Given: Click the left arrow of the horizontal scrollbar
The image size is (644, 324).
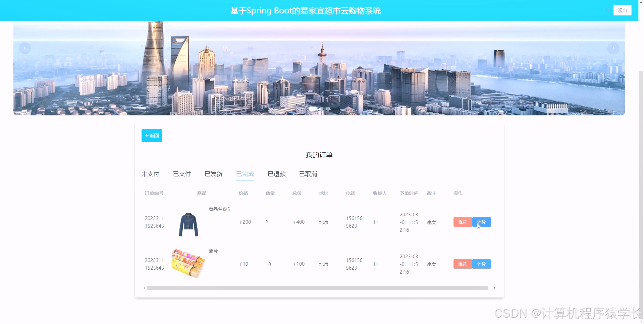Looking at the screenshot, I should (145, 288).
